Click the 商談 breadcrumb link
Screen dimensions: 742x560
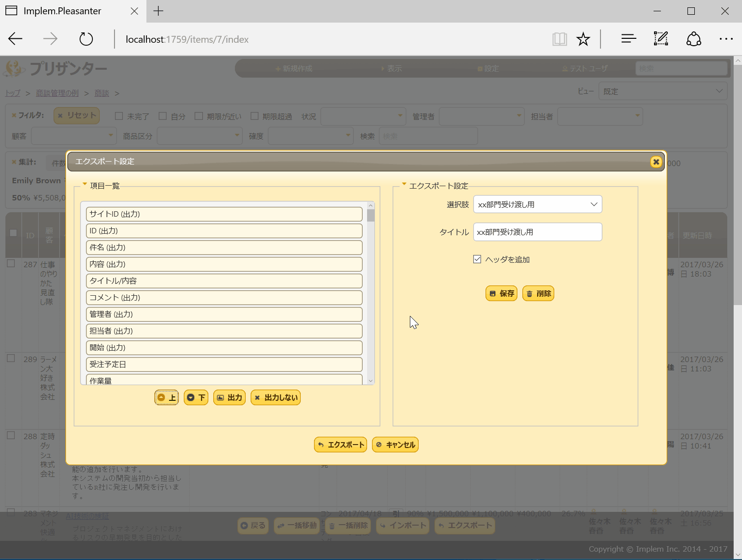pyautogui.click(x=102, y=93)
